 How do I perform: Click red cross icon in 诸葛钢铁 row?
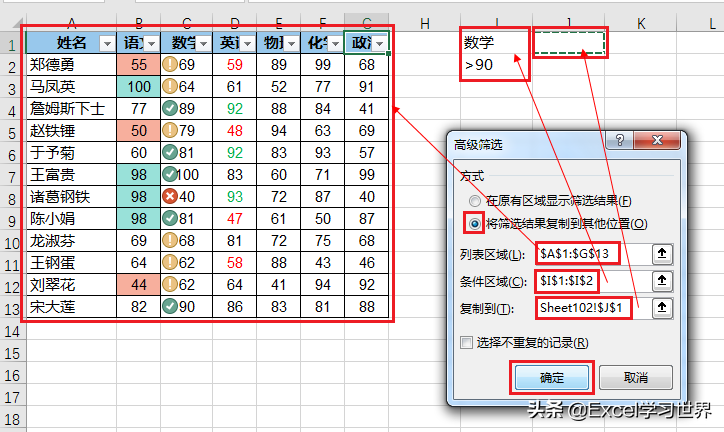click(170, 197)
